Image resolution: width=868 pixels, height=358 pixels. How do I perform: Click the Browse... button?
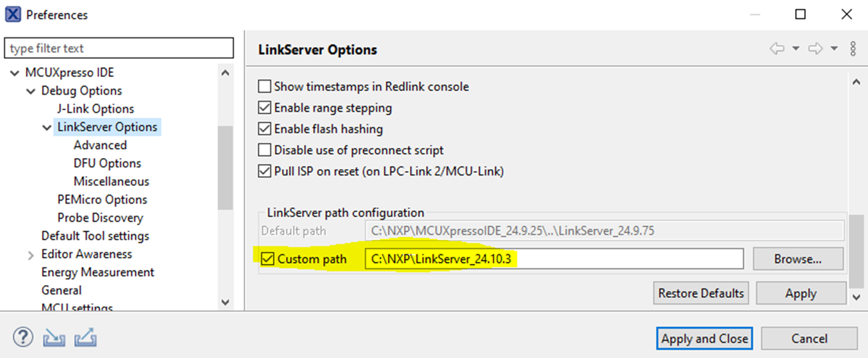pyautogui.click(x=798, y=259)
